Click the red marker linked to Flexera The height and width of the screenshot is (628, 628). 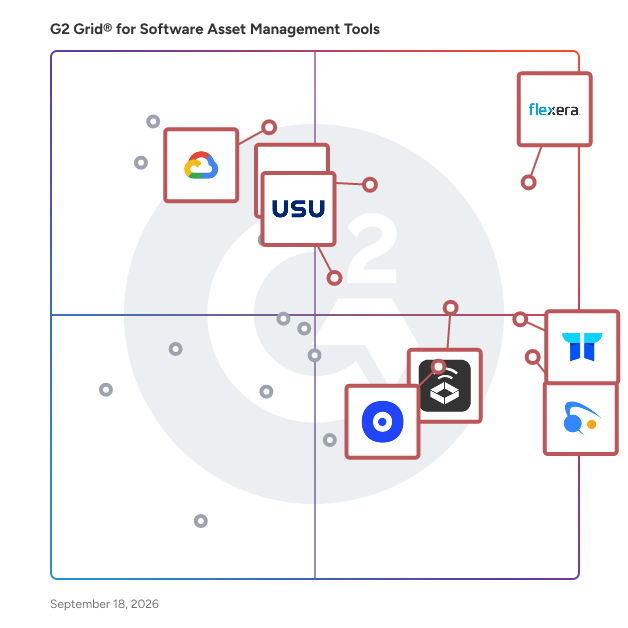click(x=528, y=182)
